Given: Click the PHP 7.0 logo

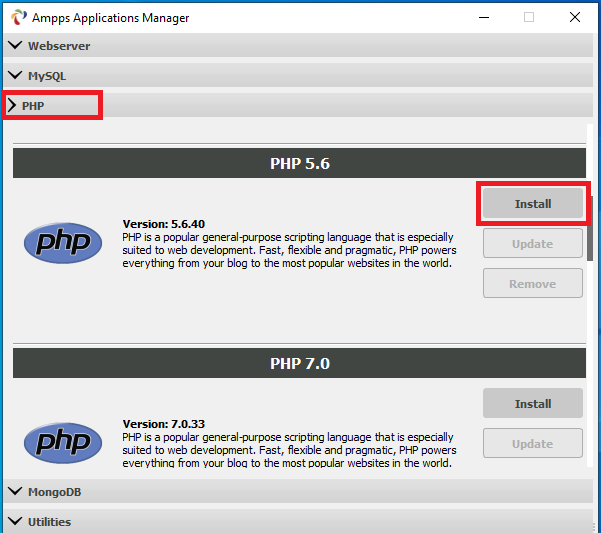Looking at the screenshot, I should [x=63, y=443].
